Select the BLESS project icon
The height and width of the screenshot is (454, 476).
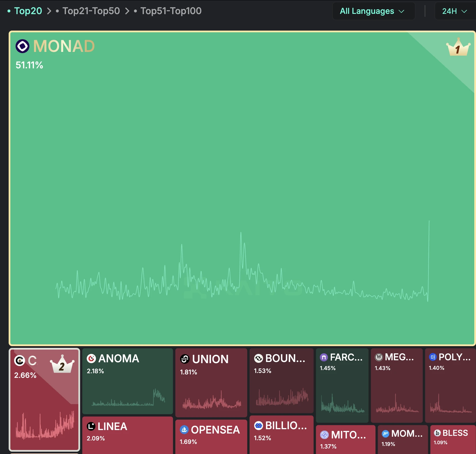(x=437, y=433)
